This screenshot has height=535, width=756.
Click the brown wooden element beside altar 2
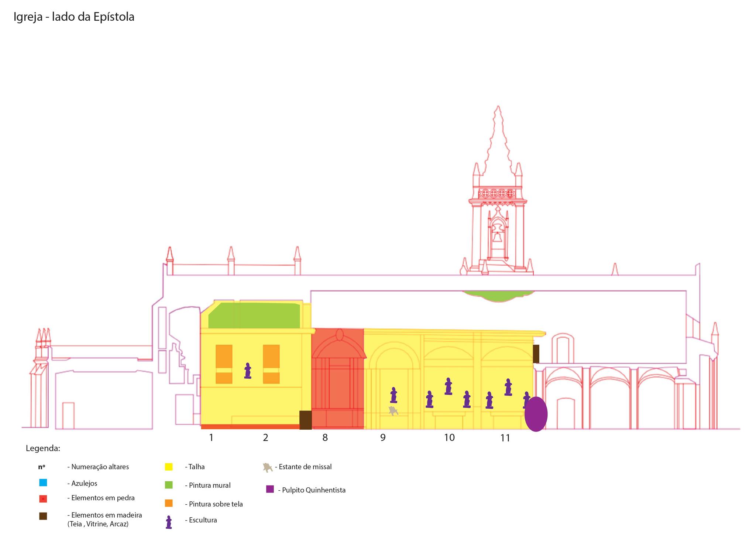pyautogui.click(x=305, y=420)
